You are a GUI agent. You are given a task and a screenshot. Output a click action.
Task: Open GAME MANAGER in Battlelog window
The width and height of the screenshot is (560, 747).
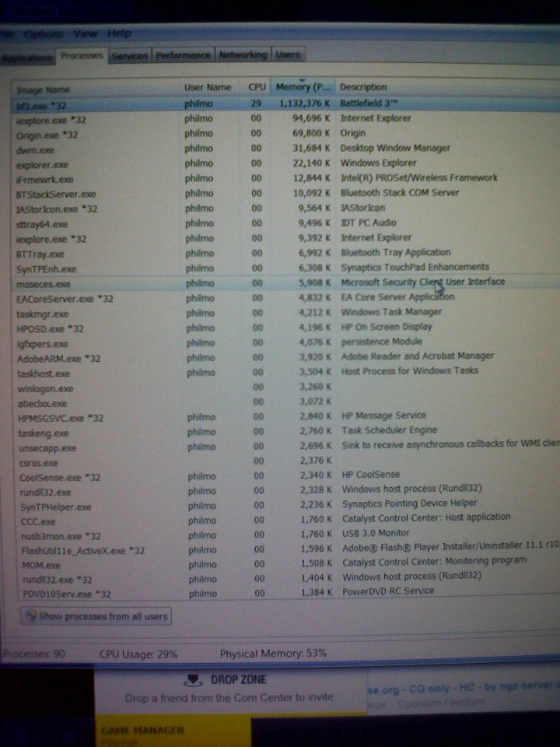point(143,731)
